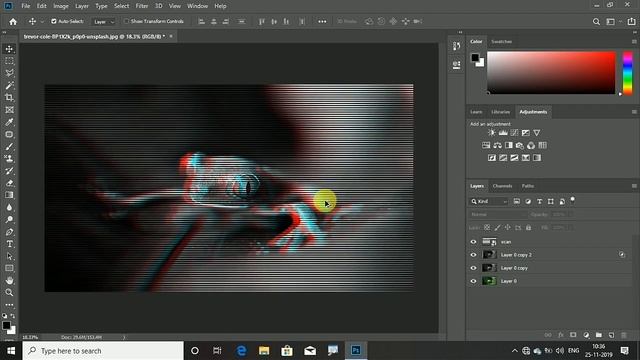This screenshot has width=640, height=360.
Task: Select the Magic Wand tool
Action: tap(9, 86)
